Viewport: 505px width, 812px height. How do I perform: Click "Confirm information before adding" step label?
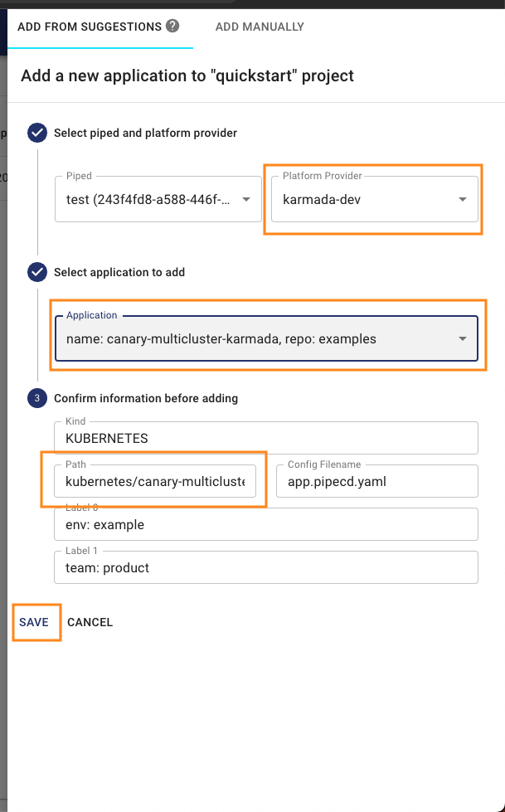coord(146,398)
